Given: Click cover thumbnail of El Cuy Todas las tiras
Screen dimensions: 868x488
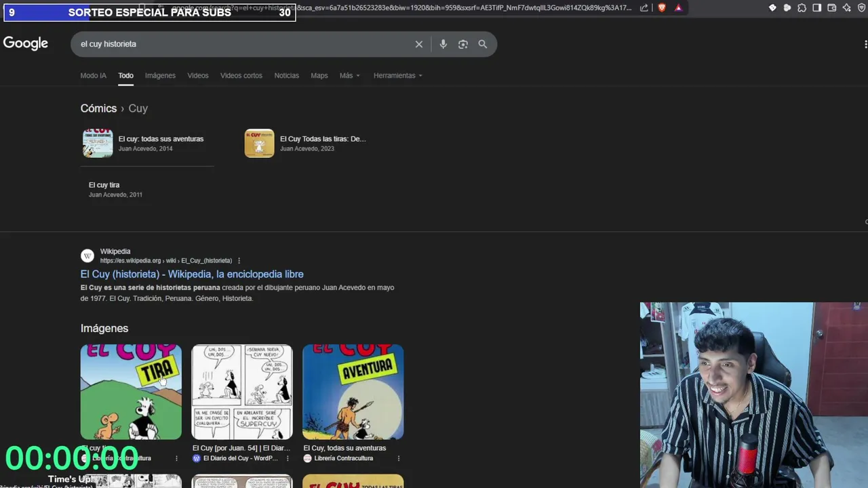Looking at the screenshot, I should (x=259, y=143).
